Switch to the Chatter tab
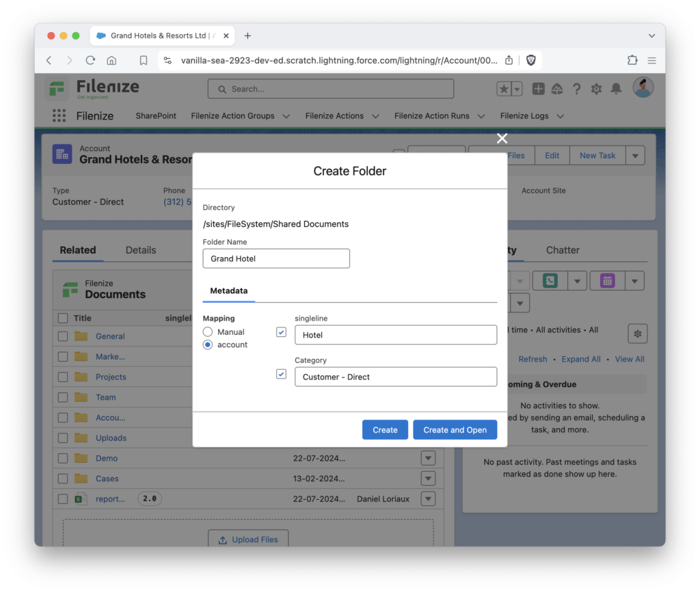This screenshot has height=592, width=700. (x=563, y=250)
